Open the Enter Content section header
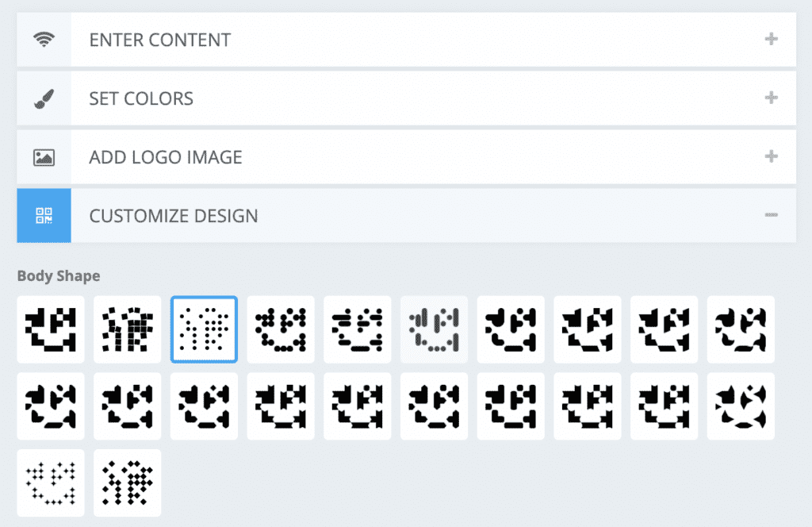812x527 pixels. (160, 40)
